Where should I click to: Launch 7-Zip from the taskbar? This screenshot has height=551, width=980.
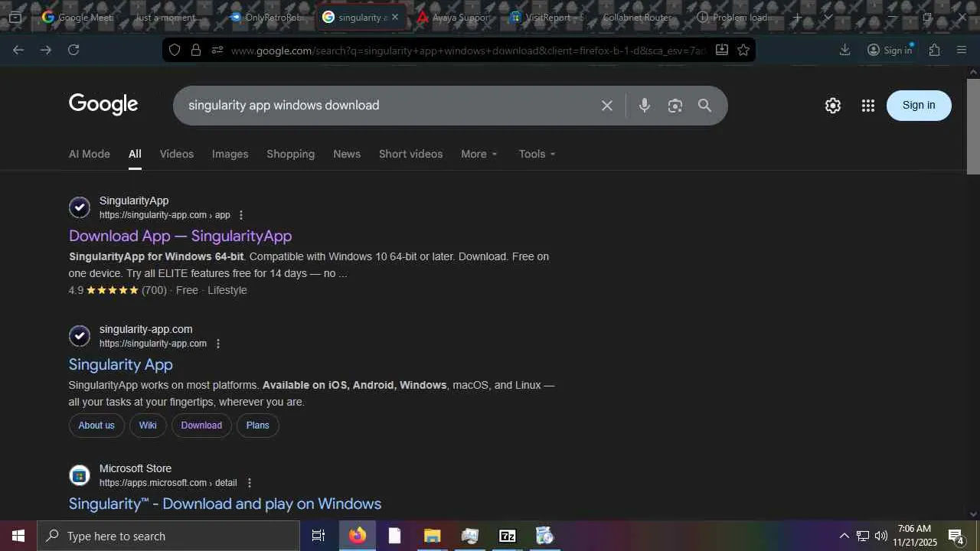coord(507,536)
